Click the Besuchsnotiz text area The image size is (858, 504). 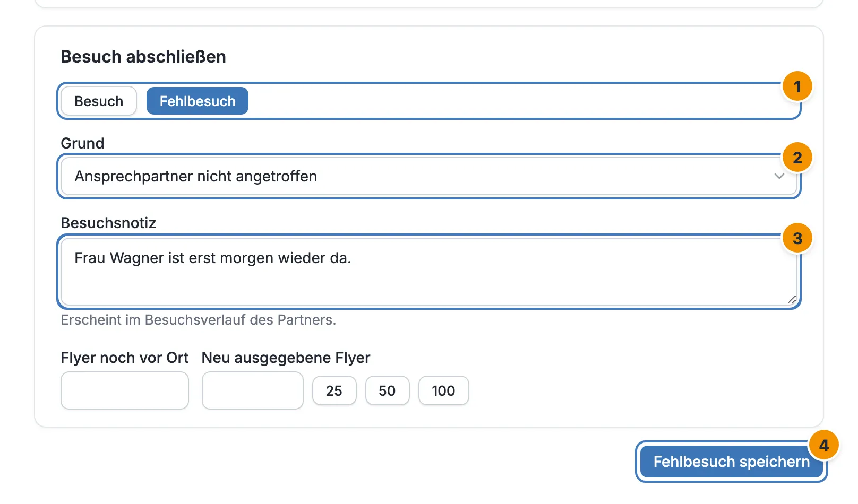429,272
